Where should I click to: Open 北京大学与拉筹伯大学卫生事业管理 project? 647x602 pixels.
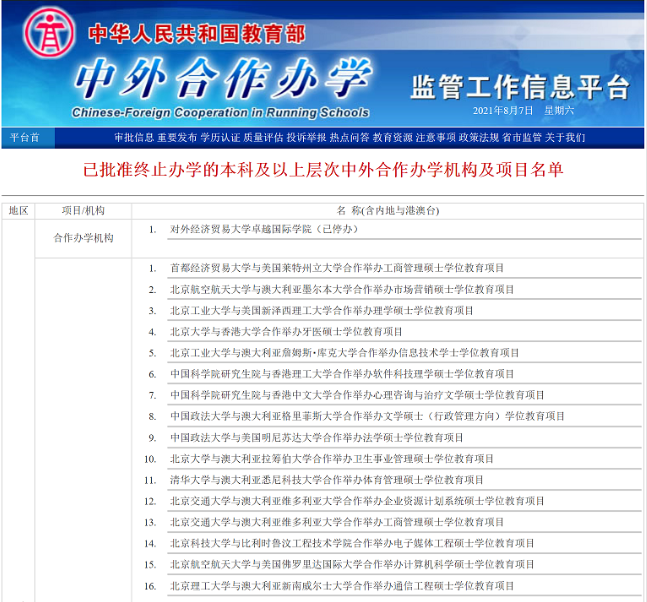pyautogui.click(x=332, y=459)
